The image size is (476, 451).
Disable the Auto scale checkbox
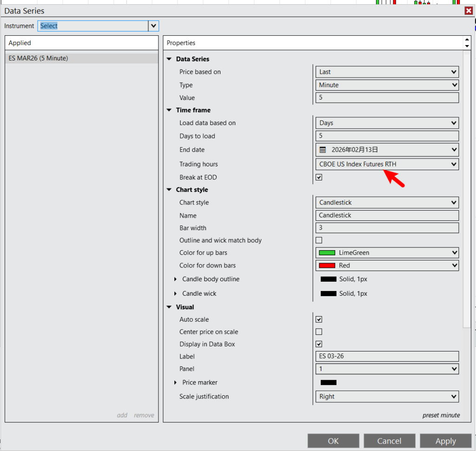pos(319,319)
